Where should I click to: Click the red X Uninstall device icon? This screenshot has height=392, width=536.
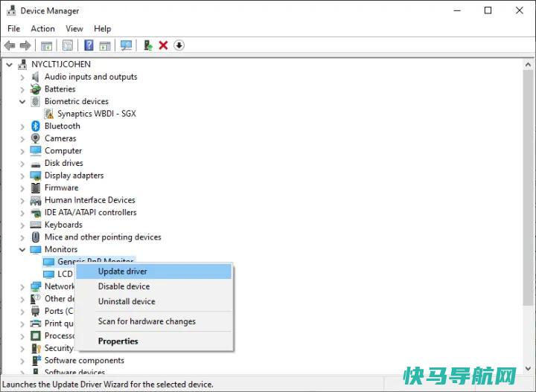point(163,45)
